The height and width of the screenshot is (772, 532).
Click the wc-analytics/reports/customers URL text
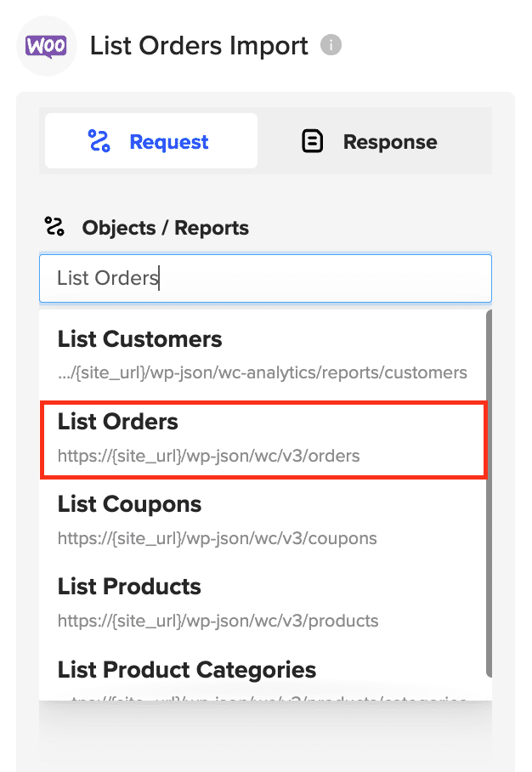click(263, 372)
